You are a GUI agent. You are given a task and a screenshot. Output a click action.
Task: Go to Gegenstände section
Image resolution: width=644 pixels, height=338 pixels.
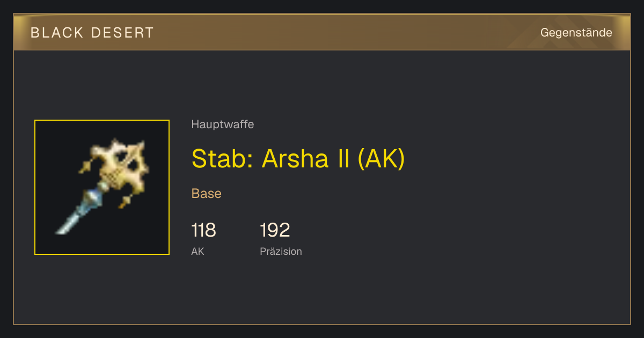coord(576,33)
